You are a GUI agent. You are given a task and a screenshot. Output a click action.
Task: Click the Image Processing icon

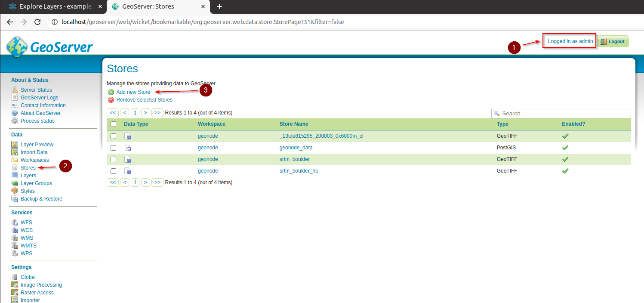pos(15,285)
